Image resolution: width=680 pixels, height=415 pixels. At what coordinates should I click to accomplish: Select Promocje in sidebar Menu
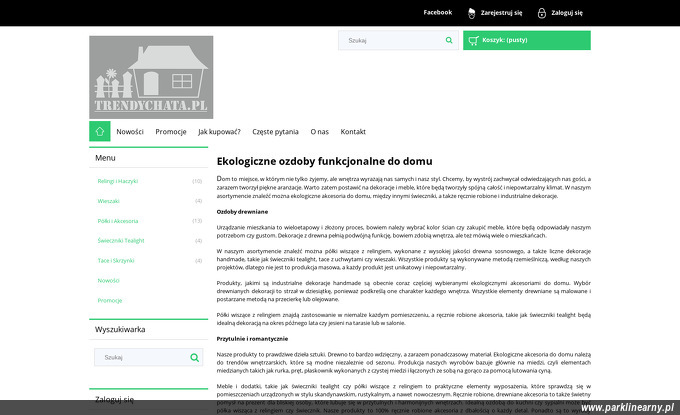pos(110,301)
